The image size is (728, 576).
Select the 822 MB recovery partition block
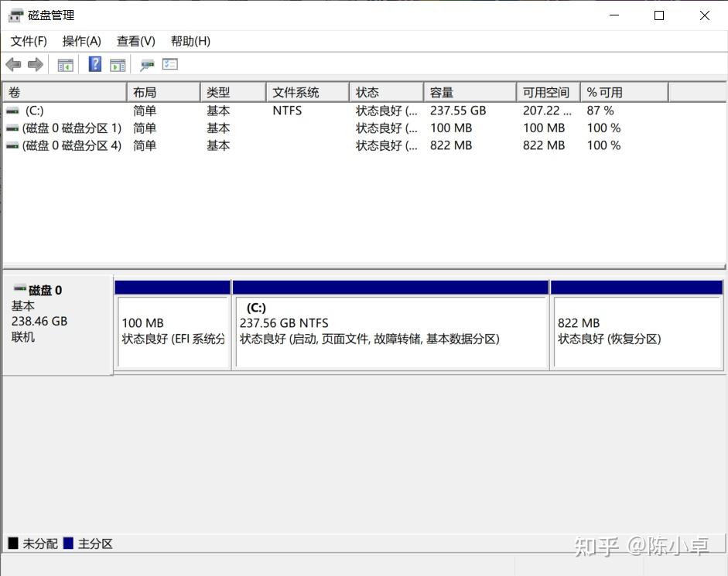pyautogui.click(x=637, y=325)
